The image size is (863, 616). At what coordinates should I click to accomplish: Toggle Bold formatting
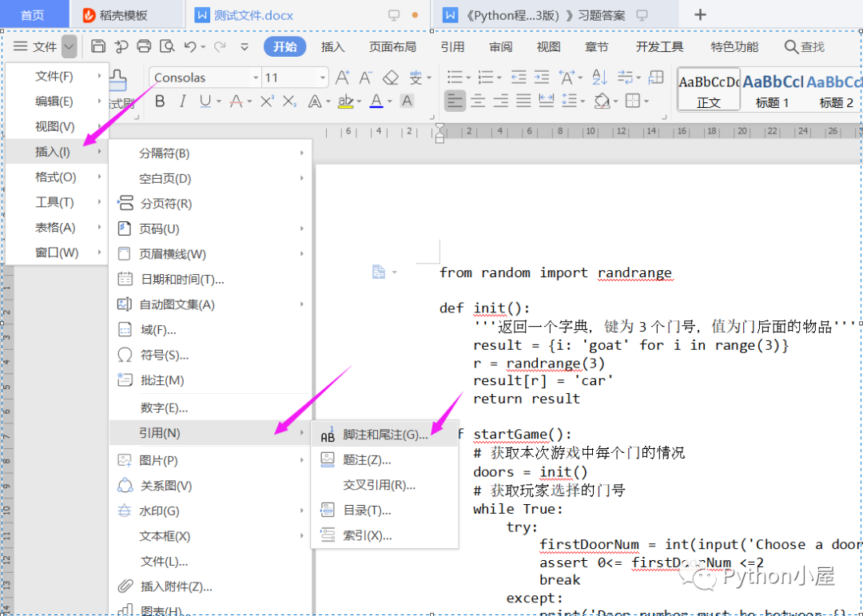click(x=160, y=101)
